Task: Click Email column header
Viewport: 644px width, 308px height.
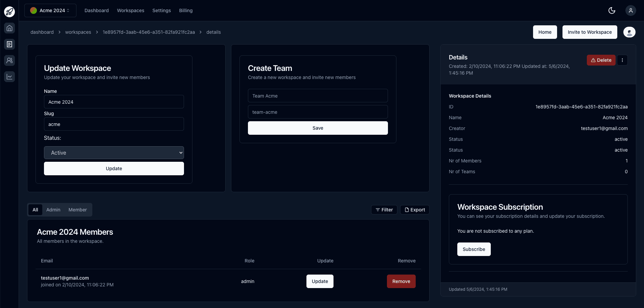Action: tap(47, 261)
